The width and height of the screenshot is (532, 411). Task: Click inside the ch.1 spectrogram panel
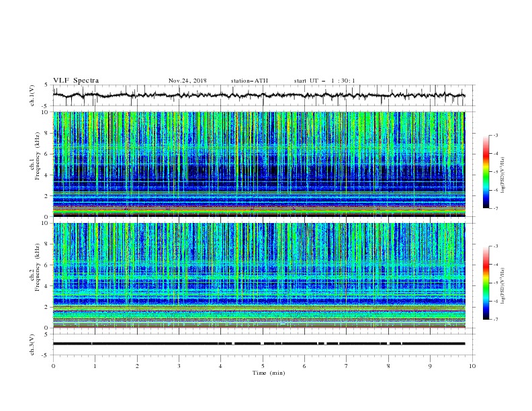click(x=259, y=164)
